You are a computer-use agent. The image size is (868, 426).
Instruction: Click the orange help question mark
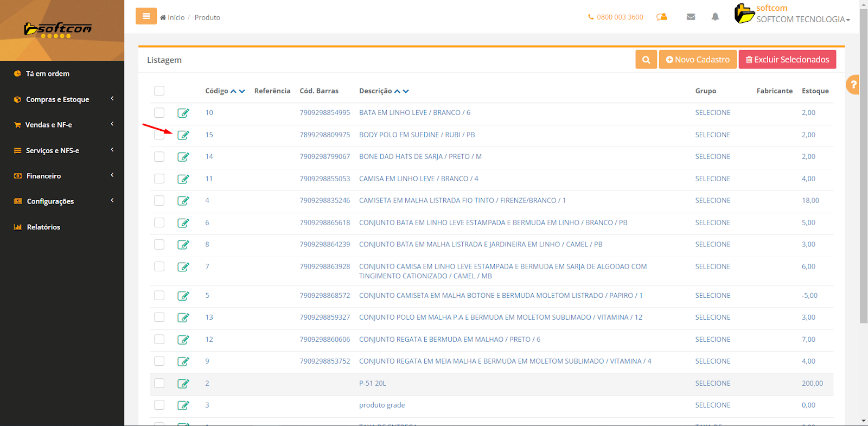tap(853, 85)
